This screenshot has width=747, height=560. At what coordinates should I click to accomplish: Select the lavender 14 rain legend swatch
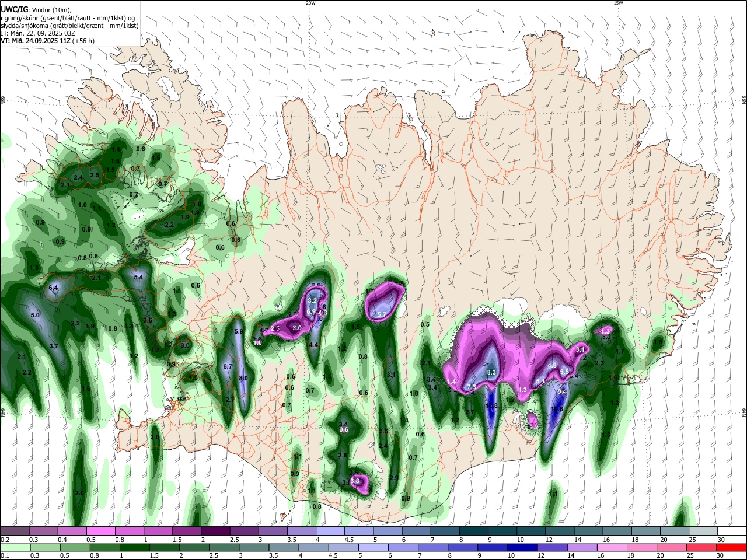582,548
